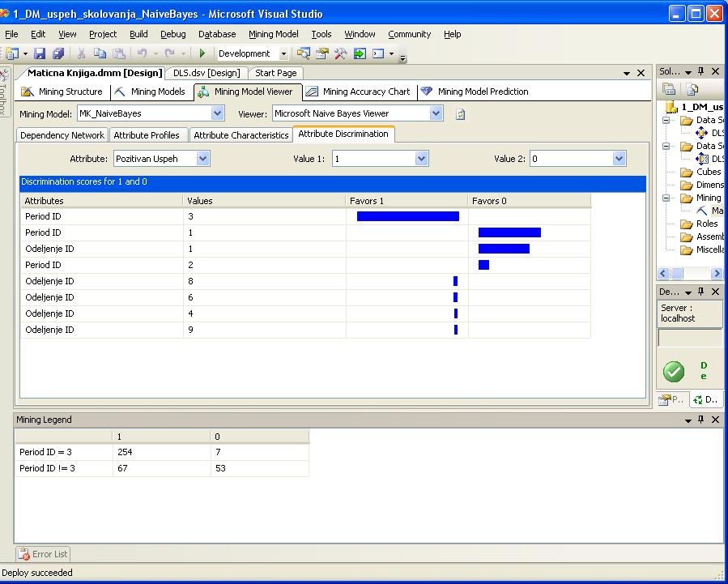The height and width of the screenshot is (584, 728).
Task: Click the Toolbox hammer-wrench icon
Action: tap(340, 53)
